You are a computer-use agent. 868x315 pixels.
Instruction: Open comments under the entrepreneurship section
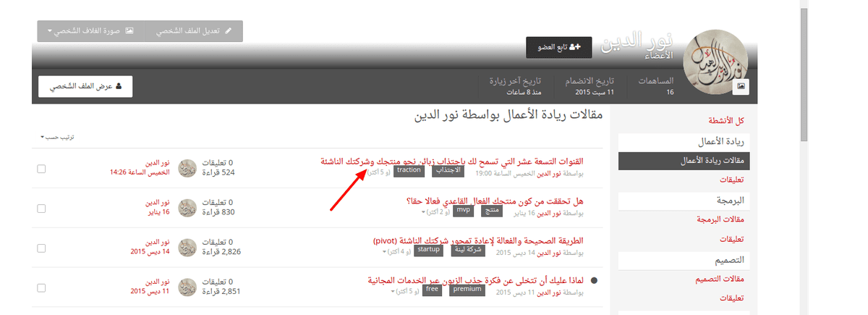733,179
